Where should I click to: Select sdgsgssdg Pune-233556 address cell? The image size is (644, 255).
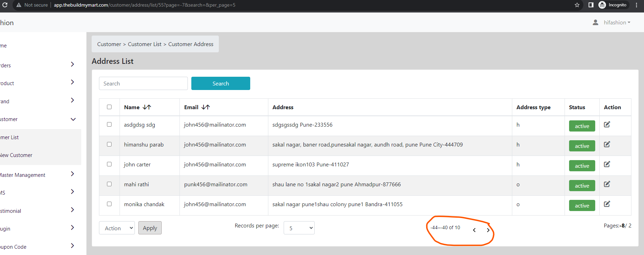302,125
